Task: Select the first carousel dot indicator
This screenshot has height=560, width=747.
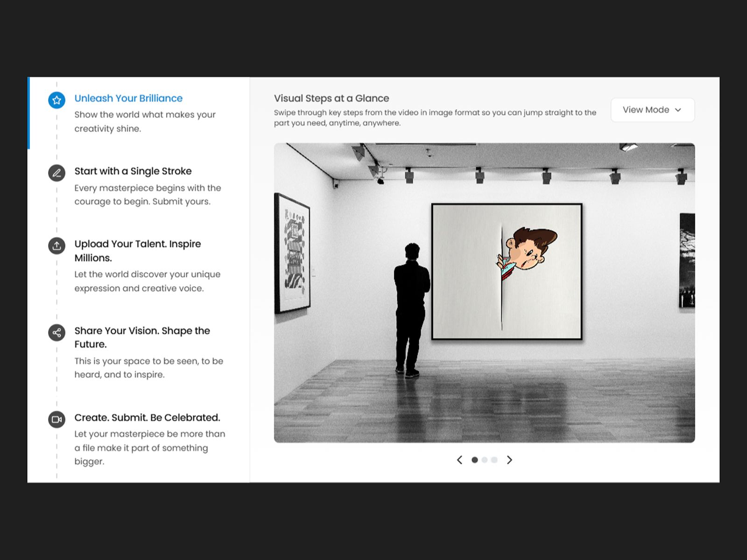Action: (474, 460)
